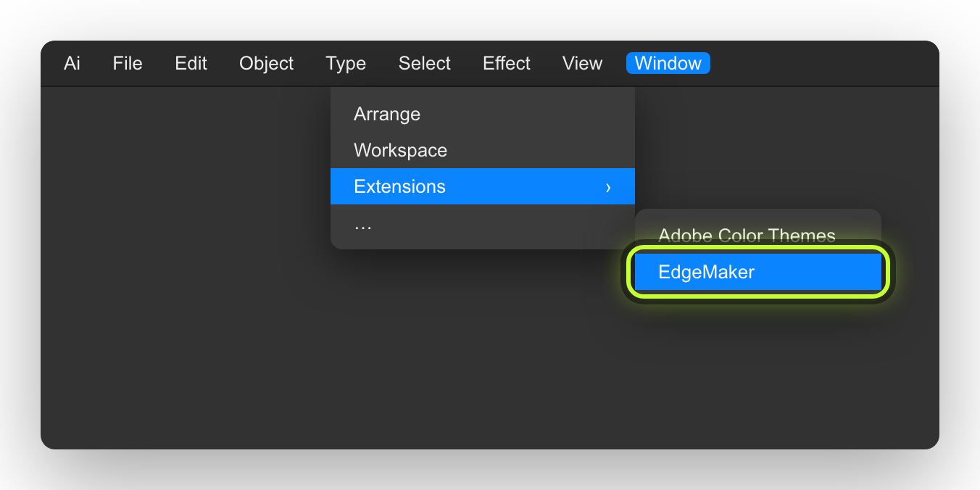Open the Edit menu

pyautogui.click(x=191, y=63)
